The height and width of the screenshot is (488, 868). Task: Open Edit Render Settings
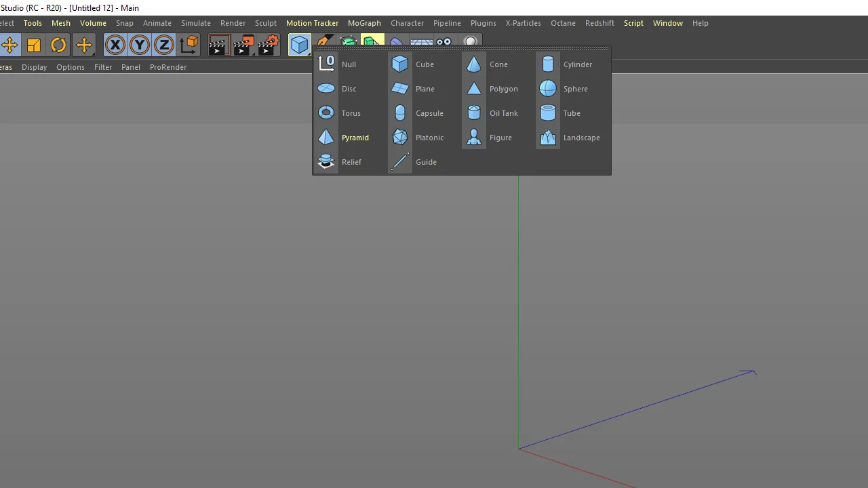(x=269, y=45)
